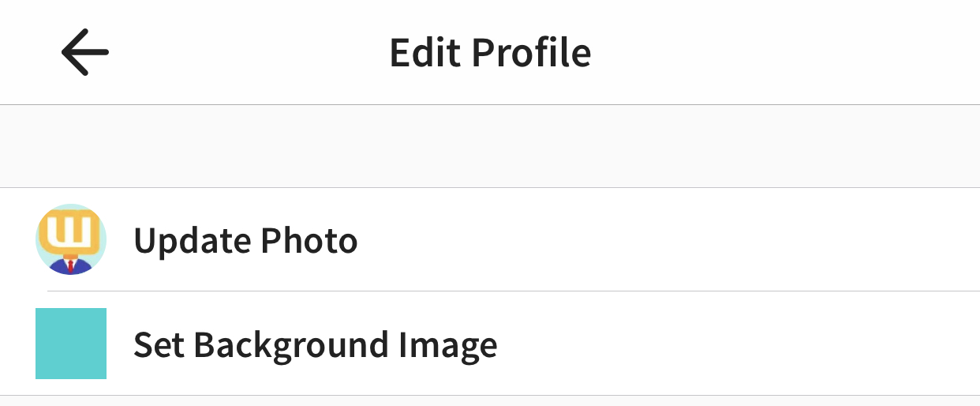Open the teal background image preview
Image resolution: width=980 pixels, height=406 pixels.
[x=71, y=344]
